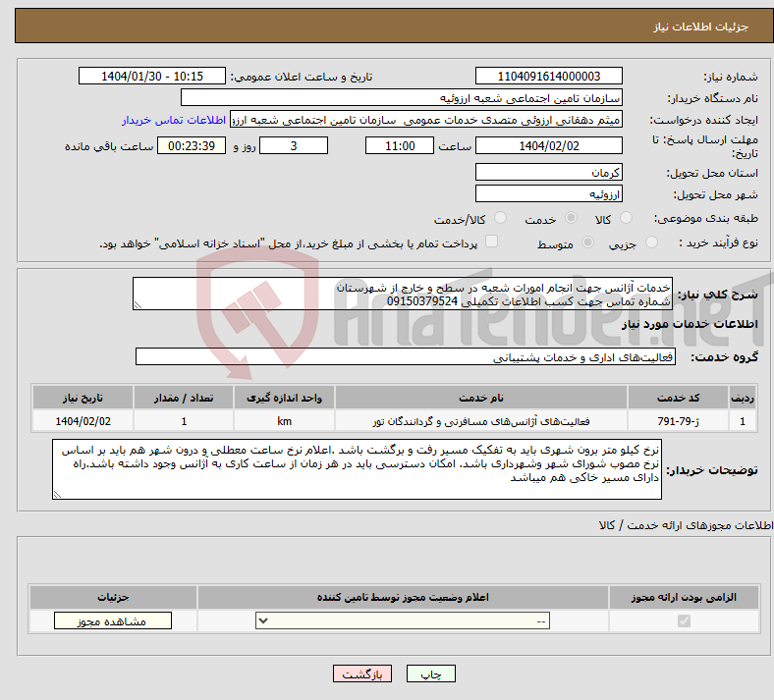Select the کالا/خدمت radio button
The height and width of the screenshot is (700, 774).
501,218
